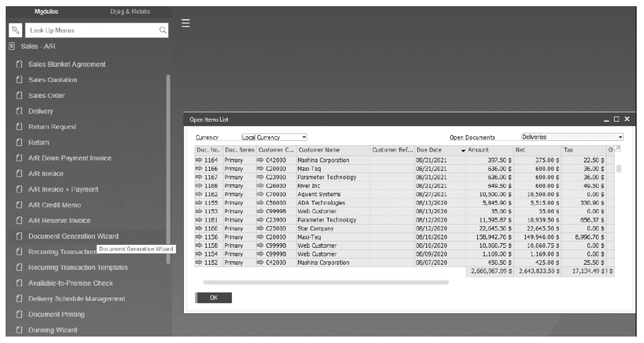
Task: Click the link arrow beside customer code C50000
Action: tap(260, 203)
